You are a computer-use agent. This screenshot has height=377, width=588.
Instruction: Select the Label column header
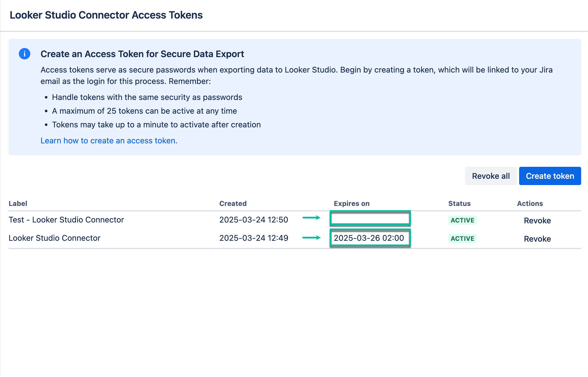click(x=18, y=203)
